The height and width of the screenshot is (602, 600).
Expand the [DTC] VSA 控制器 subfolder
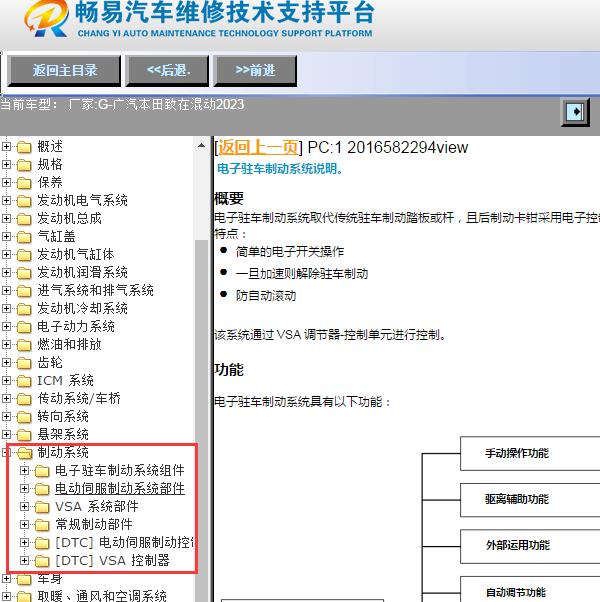click(24, 561)
